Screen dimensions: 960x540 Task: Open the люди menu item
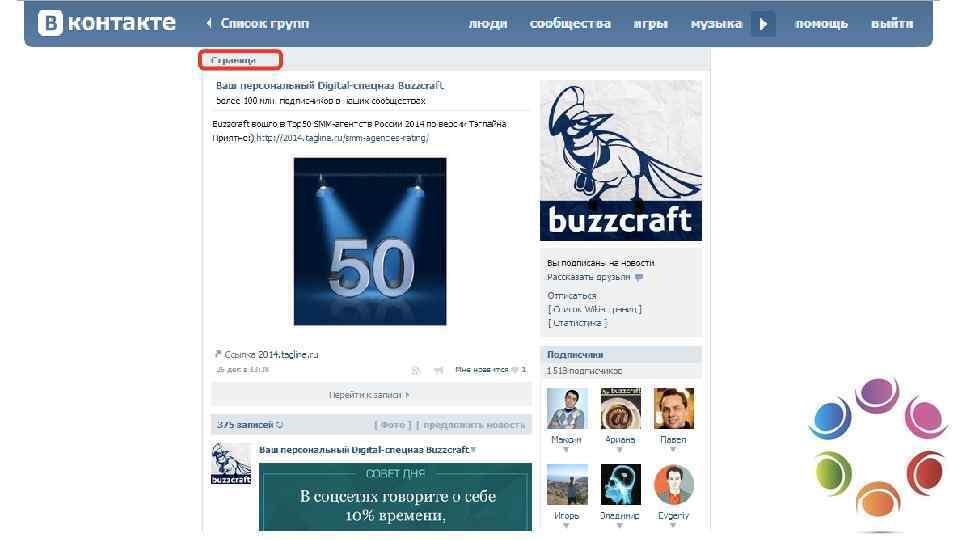[x=488, y=23]
